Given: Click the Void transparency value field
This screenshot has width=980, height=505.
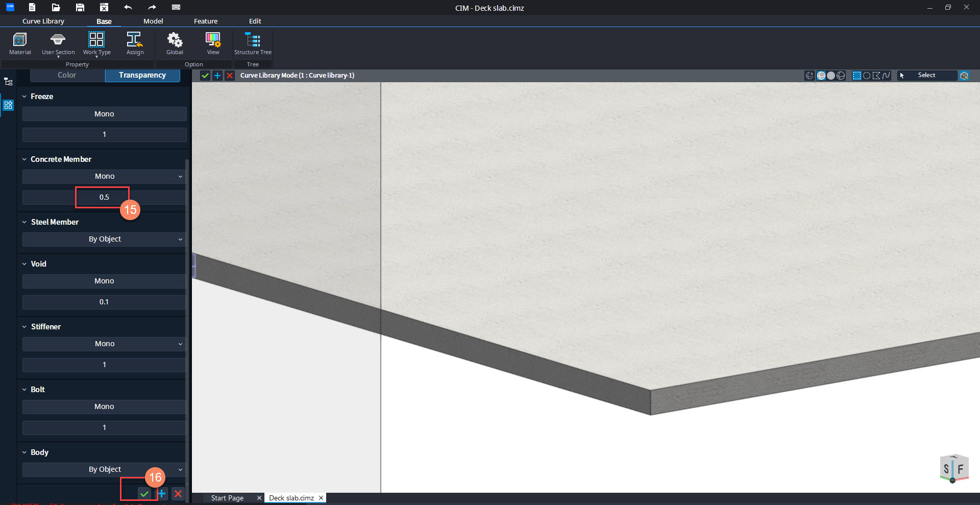Looking at the screenshot, I should [x=104, y=302].
